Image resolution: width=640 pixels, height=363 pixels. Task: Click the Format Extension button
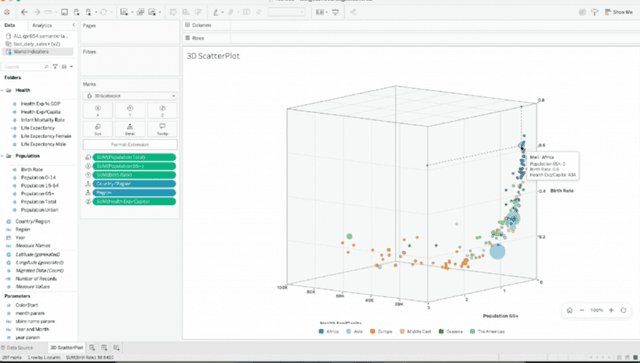pyautogui.click(x=130, y=145)
